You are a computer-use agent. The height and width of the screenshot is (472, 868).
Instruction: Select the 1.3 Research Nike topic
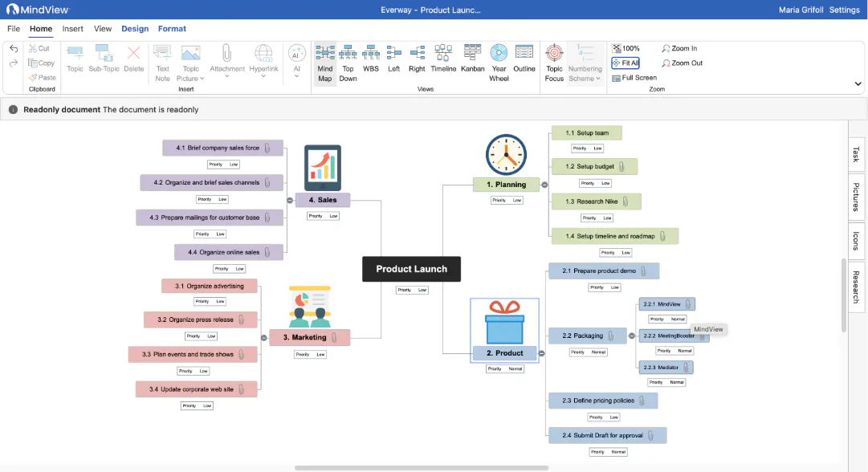pos(596,201)
